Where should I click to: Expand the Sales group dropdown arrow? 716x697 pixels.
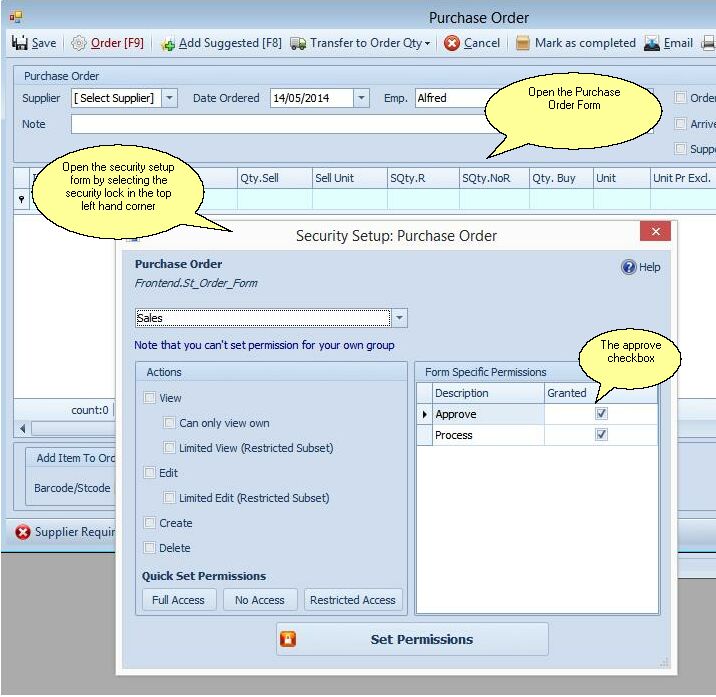tap(399, 317)
